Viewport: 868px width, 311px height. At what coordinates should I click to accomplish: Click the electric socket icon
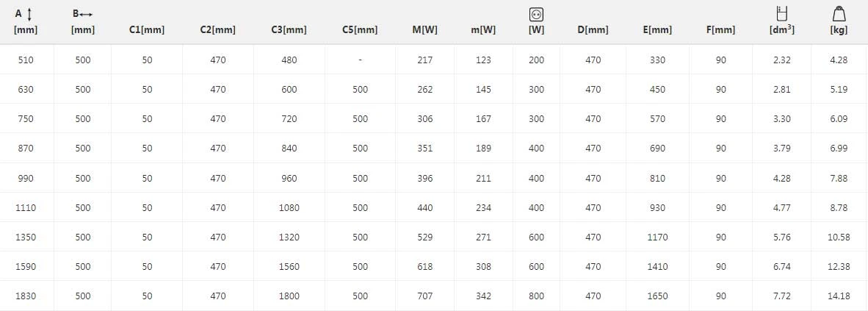(x=536, y=14)
